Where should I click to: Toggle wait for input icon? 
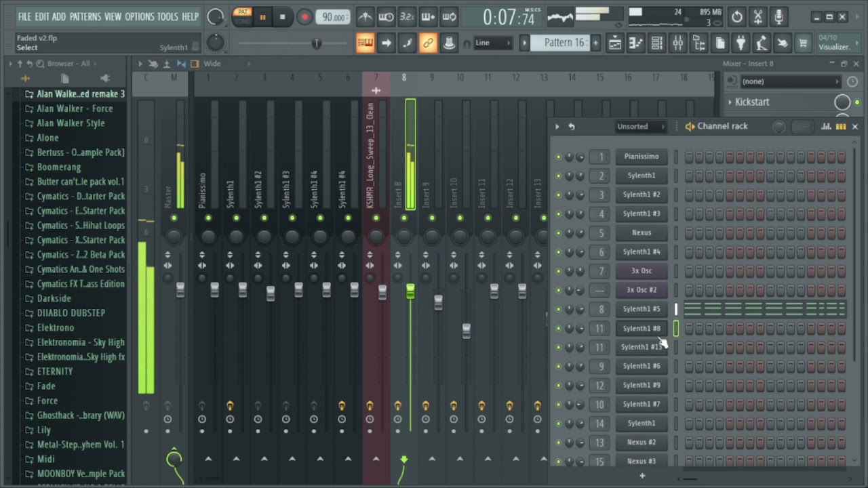pos(386,17)
